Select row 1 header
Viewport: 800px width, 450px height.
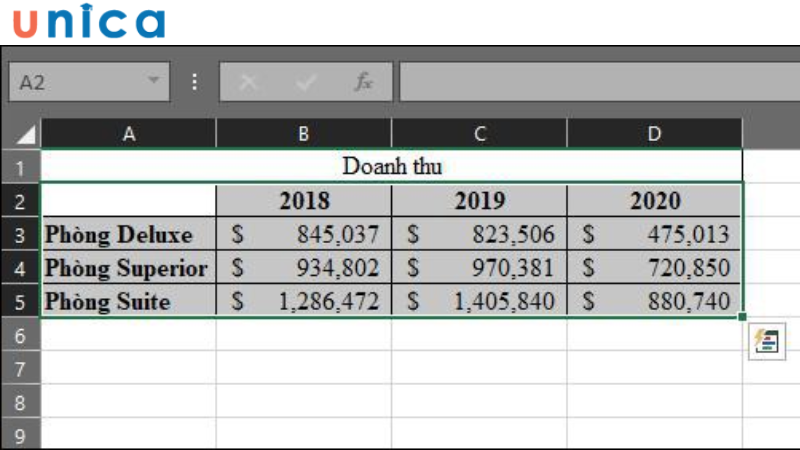[20, 167]
